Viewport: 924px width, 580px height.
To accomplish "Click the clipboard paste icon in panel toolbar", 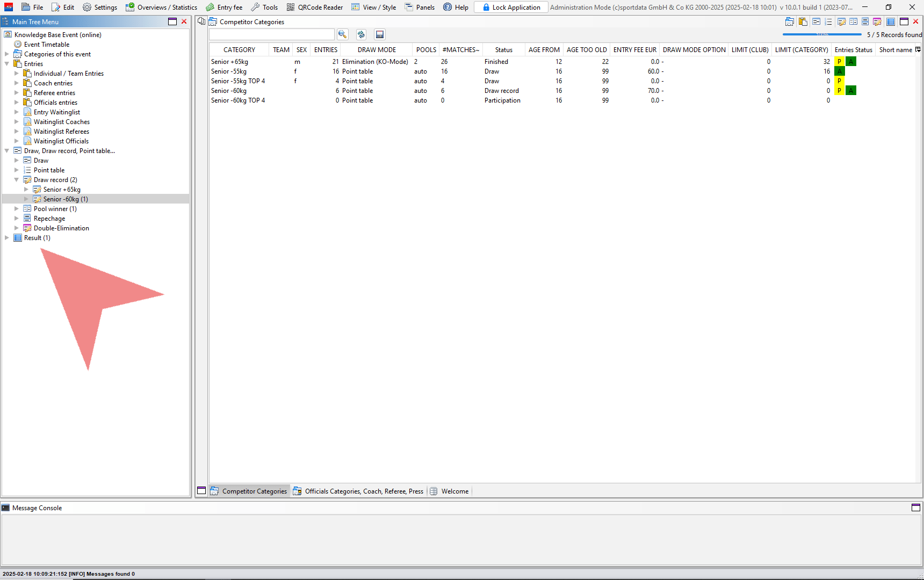I will [x=803, y=21].
